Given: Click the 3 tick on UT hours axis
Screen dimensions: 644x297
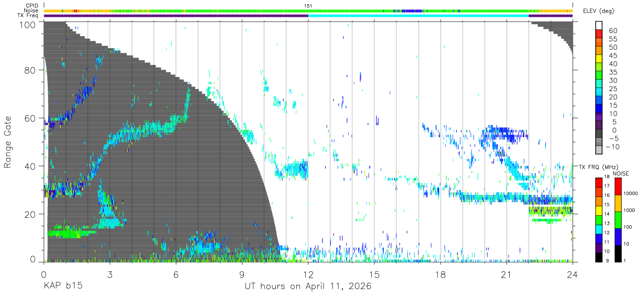Looking at the screenshot, I should point(110,274).
